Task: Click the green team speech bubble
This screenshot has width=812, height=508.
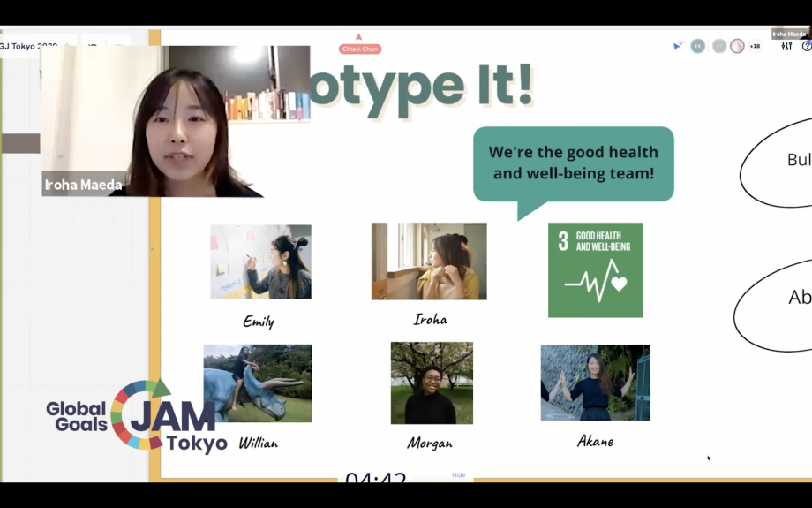Action: pyautogui.click(x=573, y=163)
